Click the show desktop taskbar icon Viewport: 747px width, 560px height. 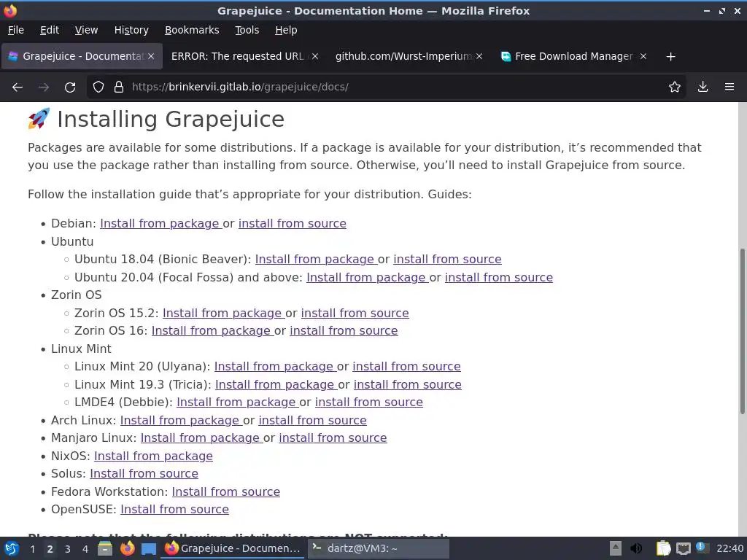(149, 549)
